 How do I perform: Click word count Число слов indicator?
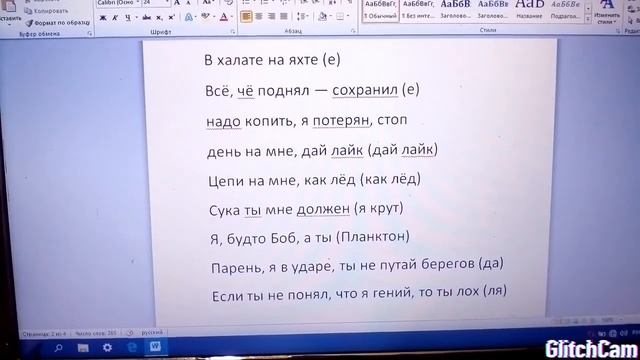[96, 333]
